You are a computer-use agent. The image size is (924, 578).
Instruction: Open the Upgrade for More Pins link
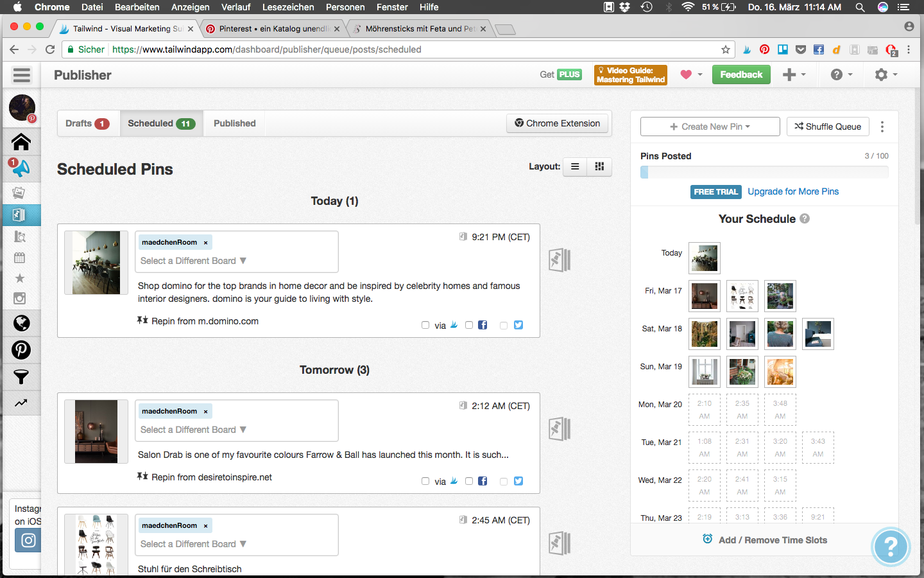pyautogui.click(x=793, y=191)
